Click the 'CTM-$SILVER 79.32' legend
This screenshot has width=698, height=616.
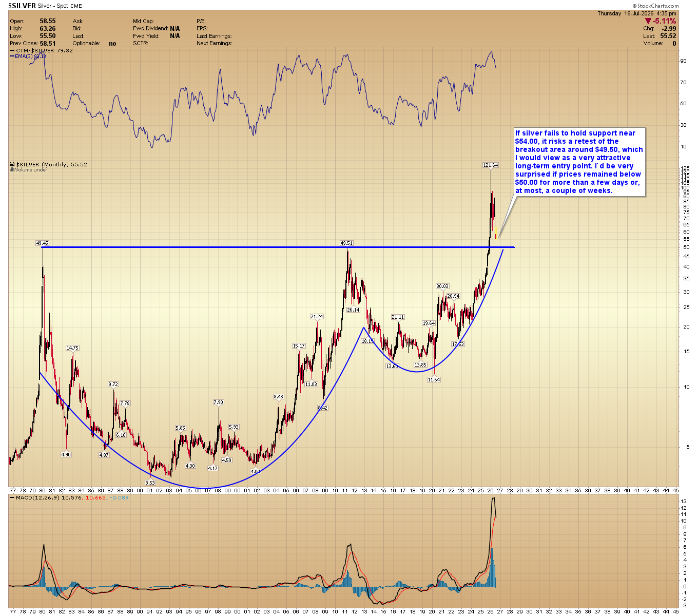click(45, 51)
